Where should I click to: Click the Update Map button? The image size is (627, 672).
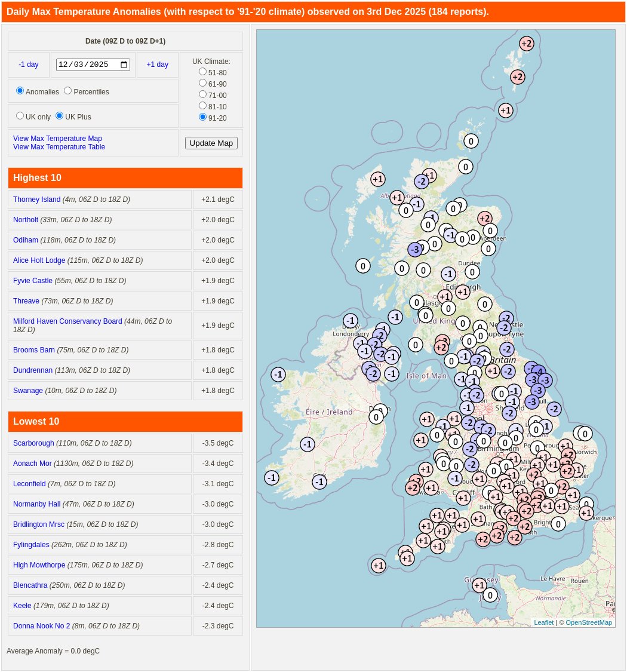point(211,143)
